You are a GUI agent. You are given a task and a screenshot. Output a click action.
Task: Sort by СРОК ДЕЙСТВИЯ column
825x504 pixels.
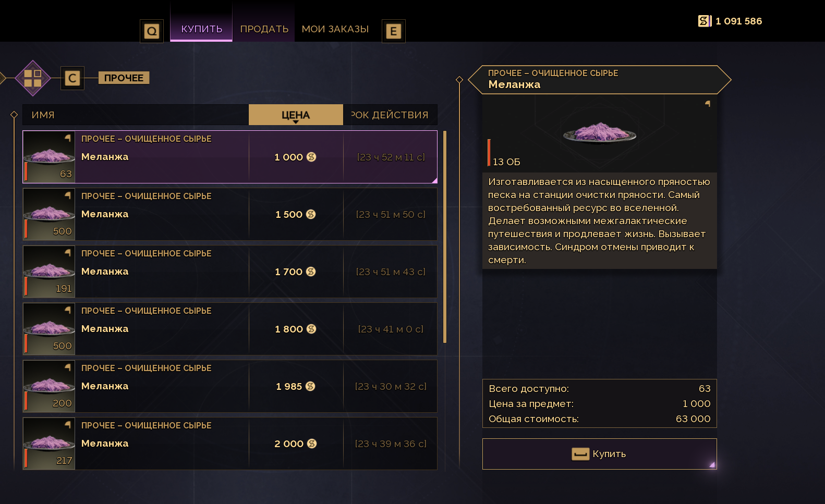pyautogui.click(x=390, y=115)
